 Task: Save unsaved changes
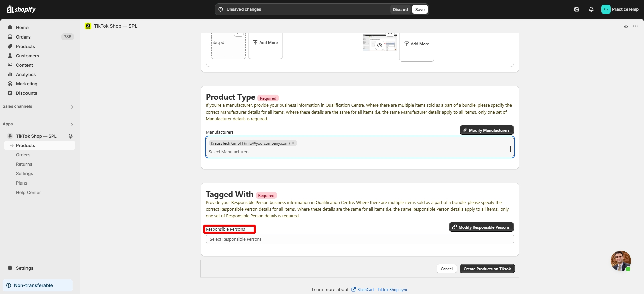coord(420,9)
